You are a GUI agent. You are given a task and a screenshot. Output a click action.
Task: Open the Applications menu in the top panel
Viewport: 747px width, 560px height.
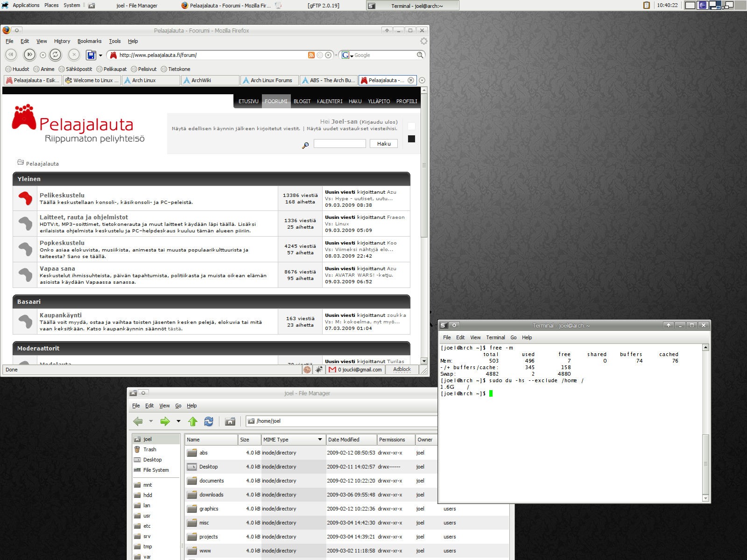26,5
